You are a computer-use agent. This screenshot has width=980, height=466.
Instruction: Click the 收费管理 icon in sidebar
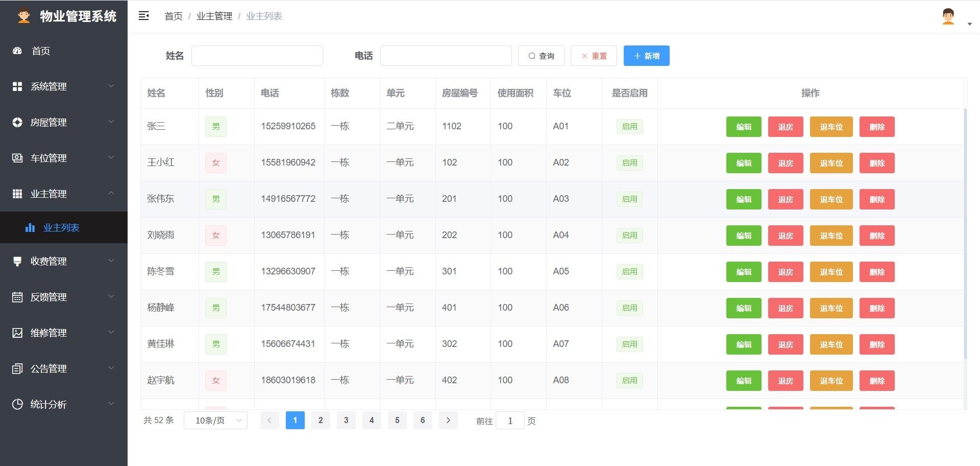click(x=17, y=261)
